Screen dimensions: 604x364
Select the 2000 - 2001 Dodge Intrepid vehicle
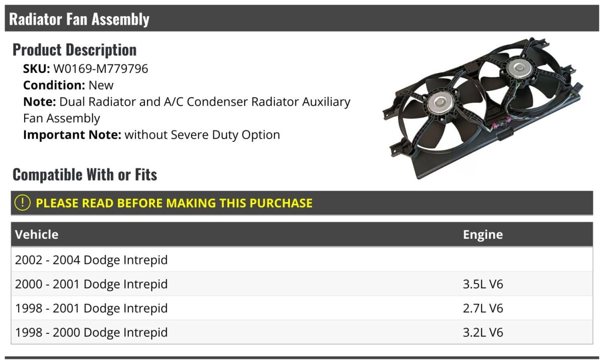coord(91,284)
